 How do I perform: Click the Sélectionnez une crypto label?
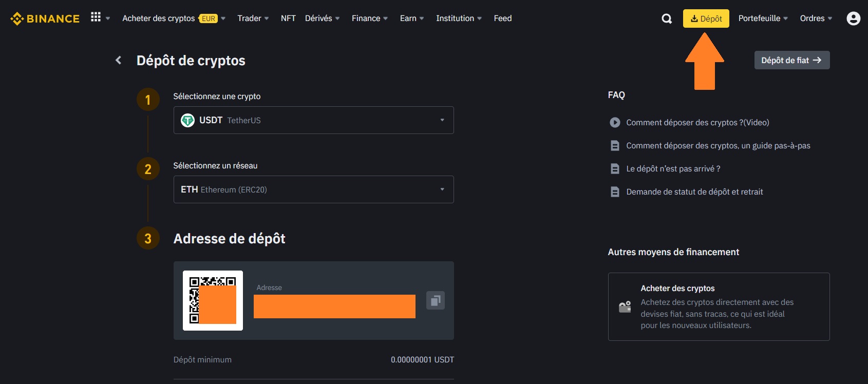(x=217, y=97)
